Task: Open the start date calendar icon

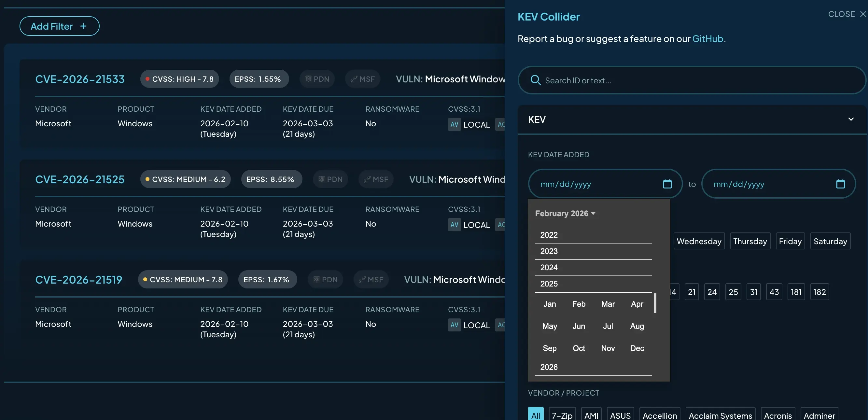Action: pyautogui.click(x=667, y=184)
